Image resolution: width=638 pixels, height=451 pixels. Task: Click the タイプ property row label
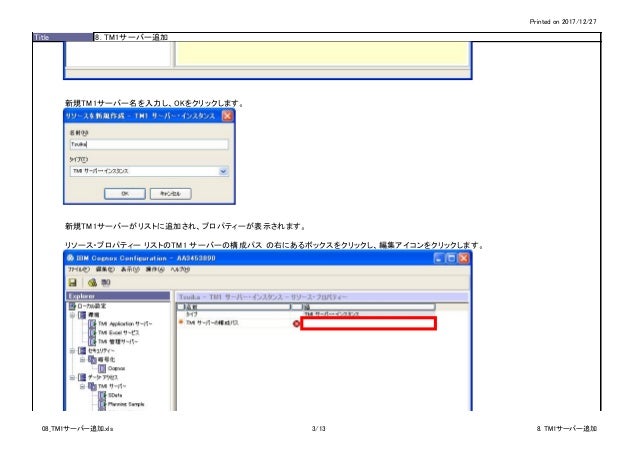[x=192, y=314]
